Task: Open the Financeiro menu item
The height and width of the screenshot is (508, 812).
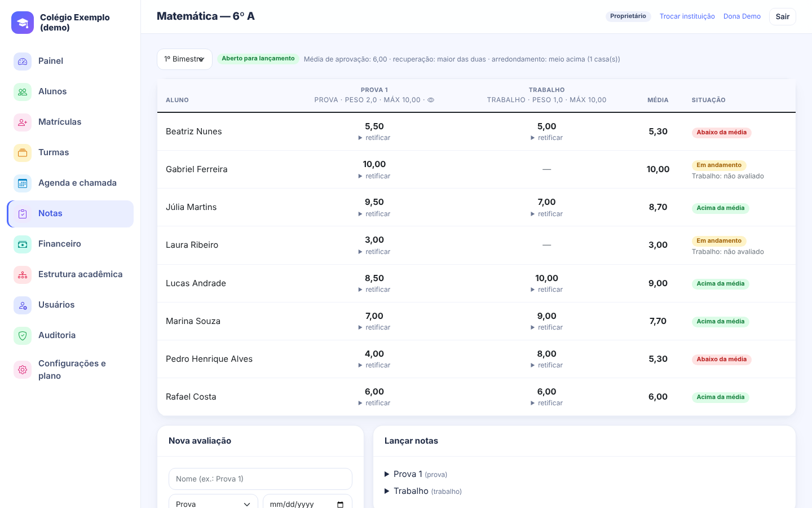Action: 70,244
